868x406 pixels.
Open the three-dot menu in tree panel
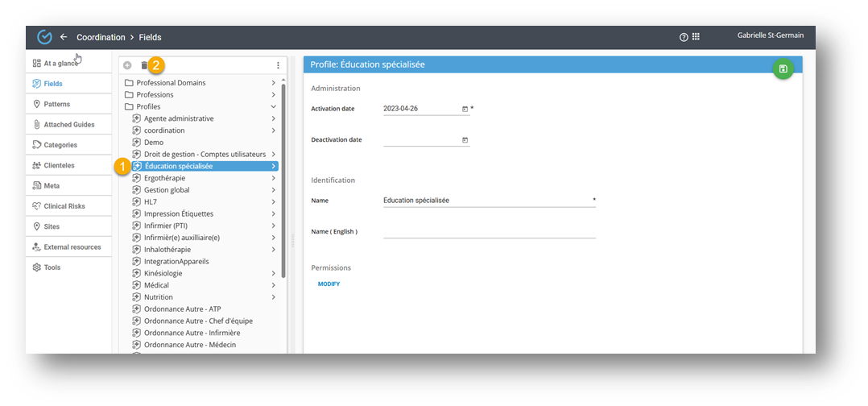278,65
